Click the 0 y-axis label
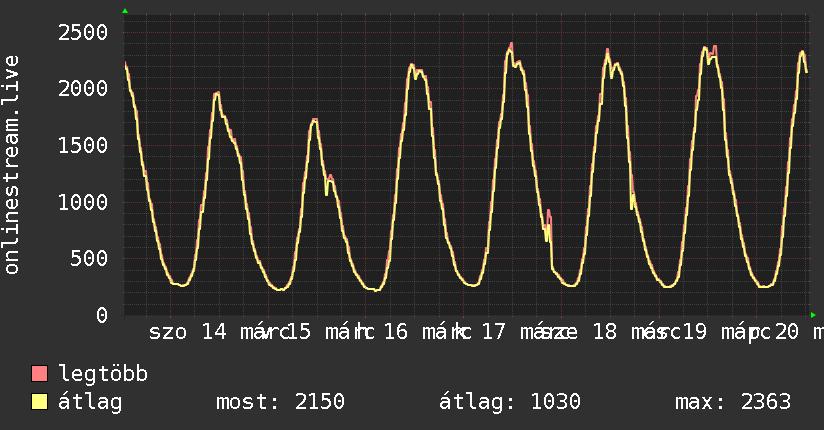 pyautogui.click(x=102, y=315)
